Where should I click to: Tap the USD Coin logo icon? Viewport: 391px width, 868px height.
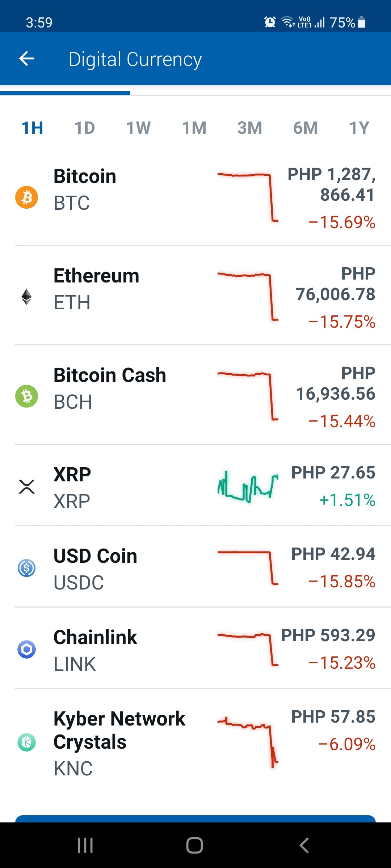click(26, 568)
